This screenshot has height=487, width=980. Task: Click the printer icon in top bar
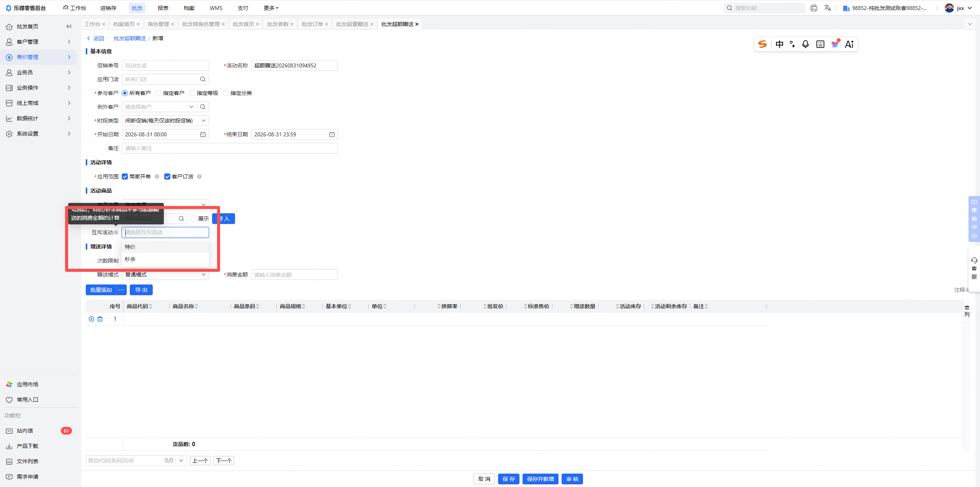(814, 8)
